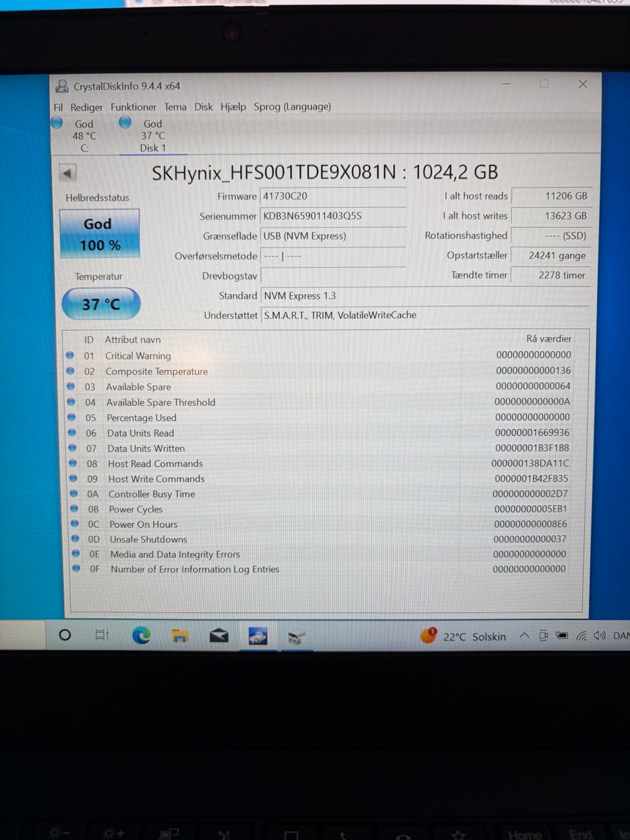Select the Critical Warning attribute row
The height and width of the screenshot is (840, 630).
tap(320, 355)
